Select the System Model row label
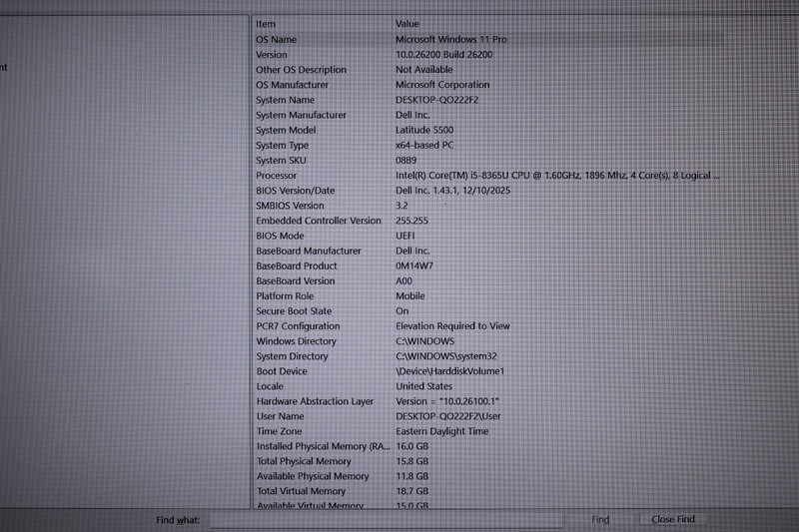 pos(286,131)
